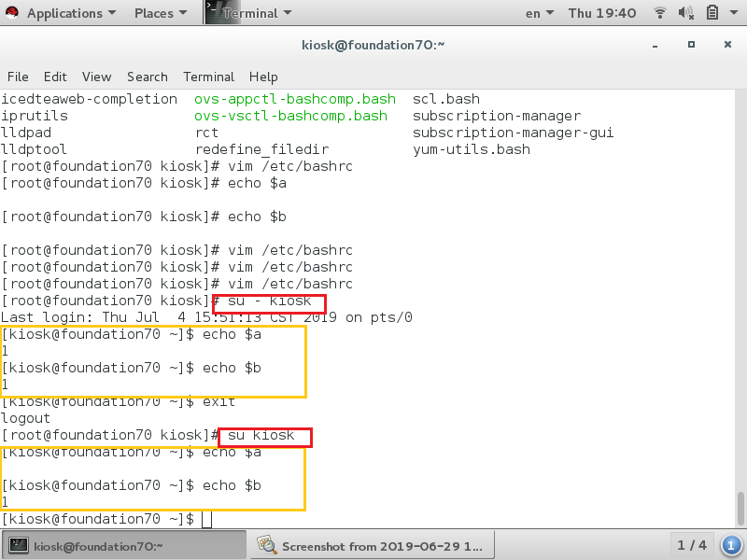Open the en input language selector
This screenshot has height=560, width=747.
click(540, 13)
